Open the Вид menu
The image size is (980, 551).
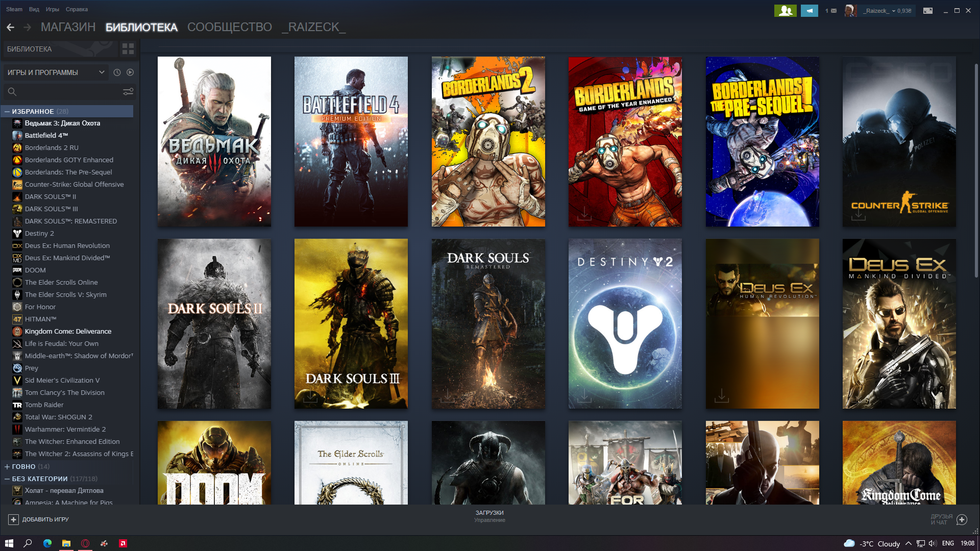click(34, 9)
